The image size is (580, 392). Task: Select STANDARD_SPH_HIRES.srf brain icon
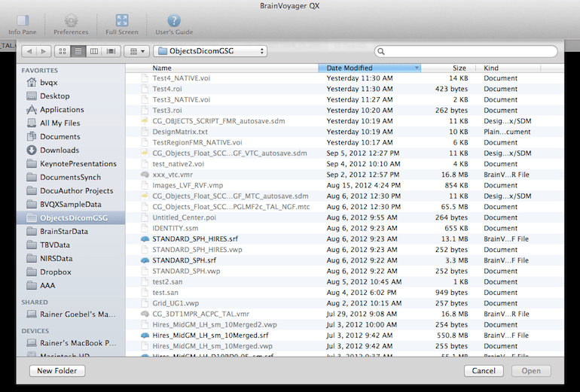145,239
